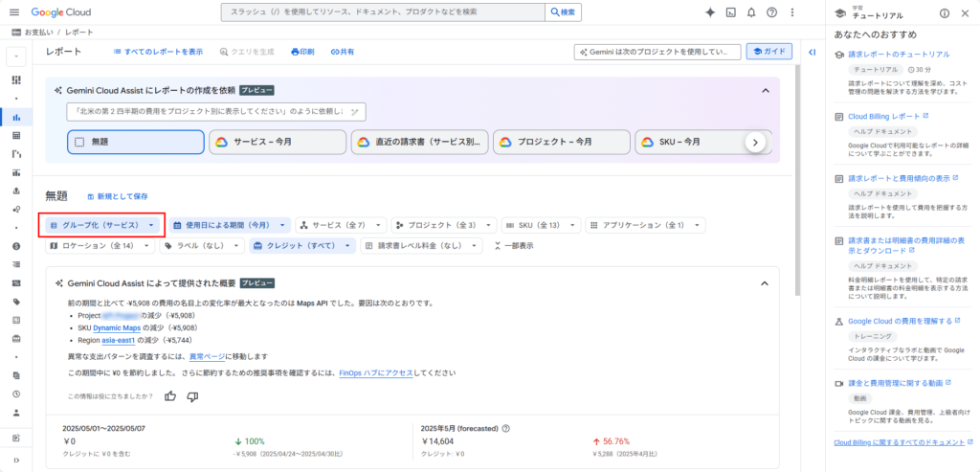Screen dimensions: 980x472
Task: Open the asia-east1 region link
Action: coord(119,340)
